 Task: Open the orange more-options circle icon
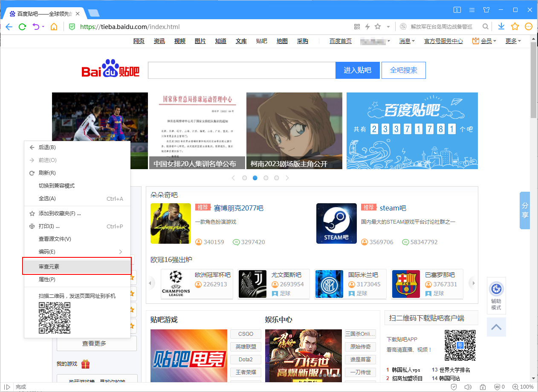click(x=529, y=26)
